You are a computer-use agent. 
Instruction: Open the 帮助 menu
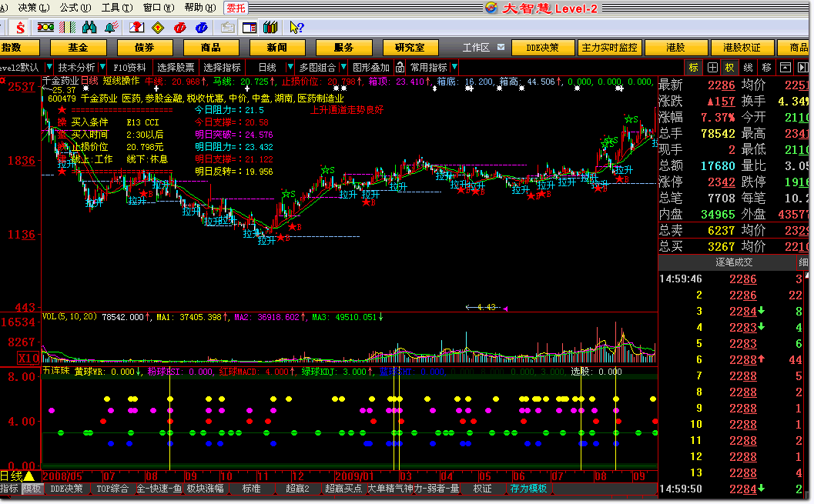click(200, 8)
